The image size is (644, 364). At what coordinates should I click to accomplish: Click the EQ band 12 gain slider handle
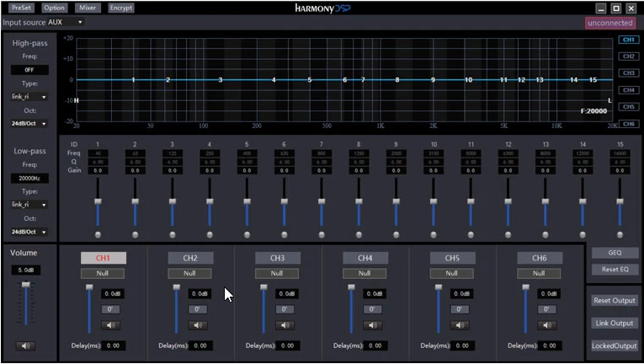click(x=508, y=201)
